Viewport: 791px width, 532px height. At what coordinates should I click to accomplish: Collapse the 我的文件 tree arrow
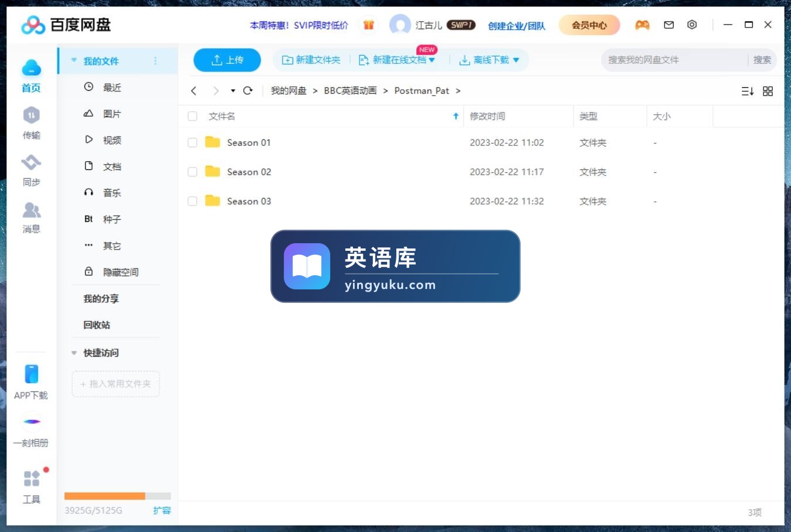click(x=74, y=60)
